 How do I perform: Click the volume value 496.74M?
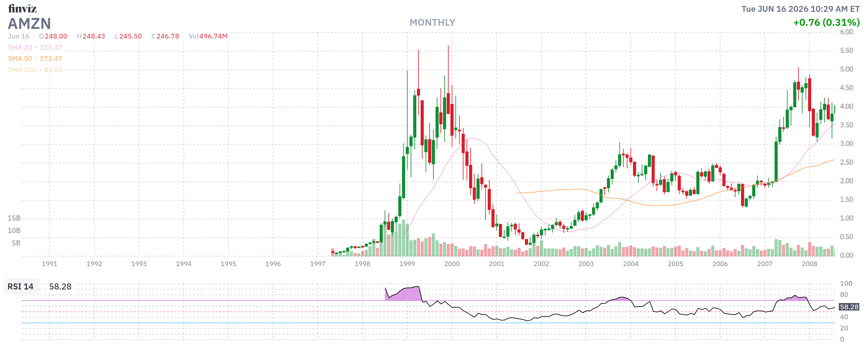click(213, 36)
